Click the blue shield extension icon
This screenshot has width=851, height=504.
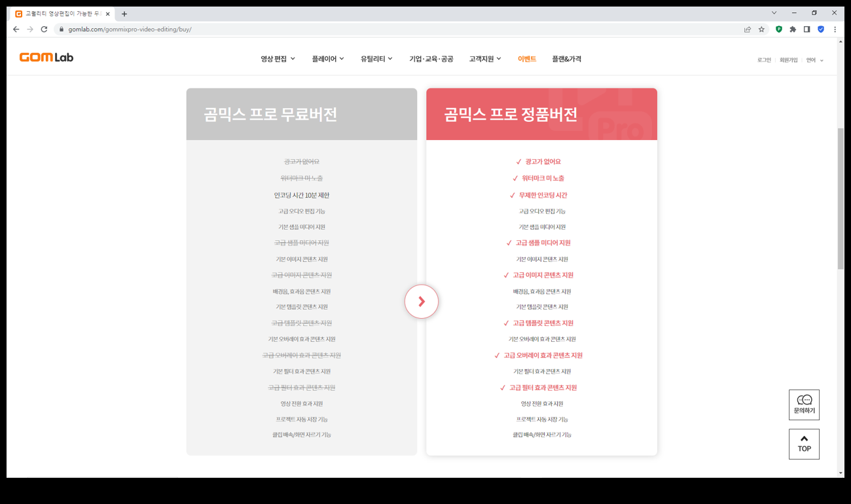pos(821,29)
